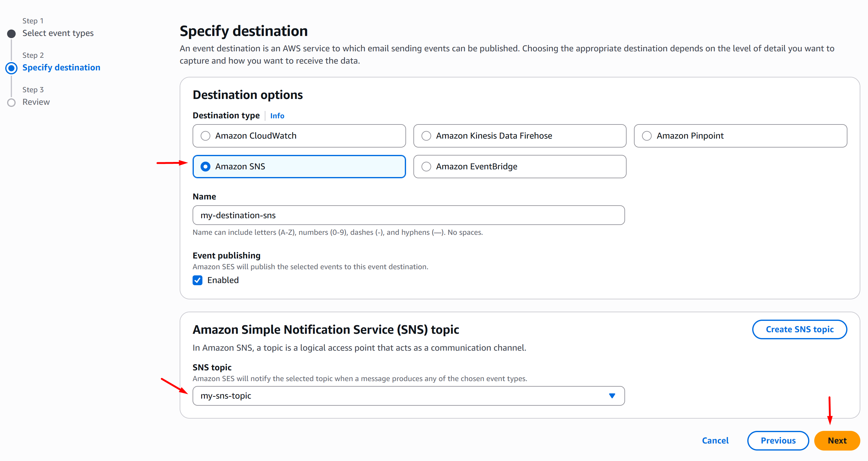Select Amazon Pinpoint destination type

coord(647,136)
